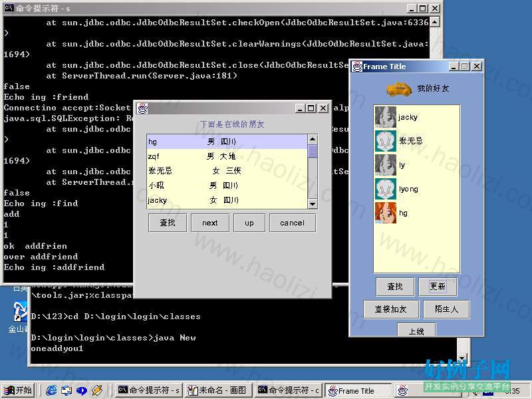Screen dimensions: 532x399
Task: Open the 金山 desktop shortcut icon
Action: [x=21, y=311]
